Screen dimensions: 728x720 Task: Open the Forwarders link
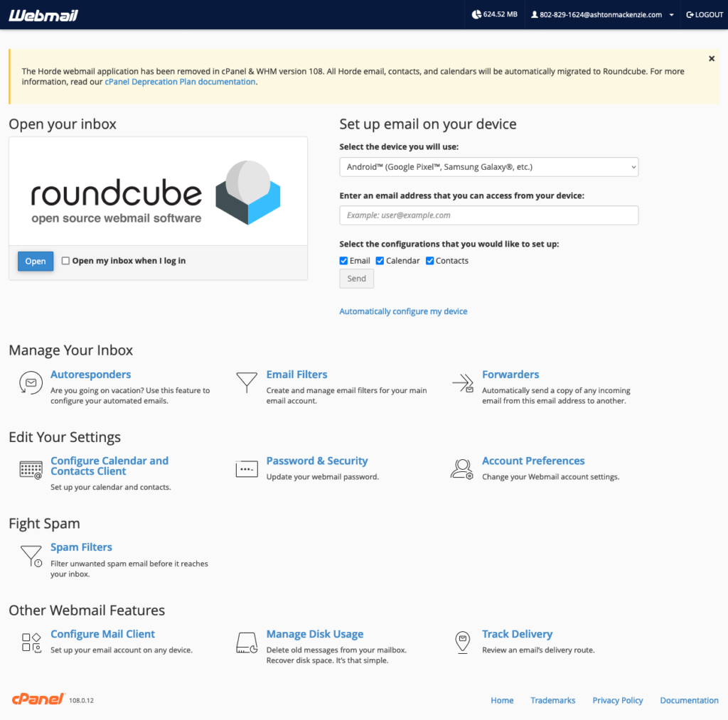click(510, 375)
